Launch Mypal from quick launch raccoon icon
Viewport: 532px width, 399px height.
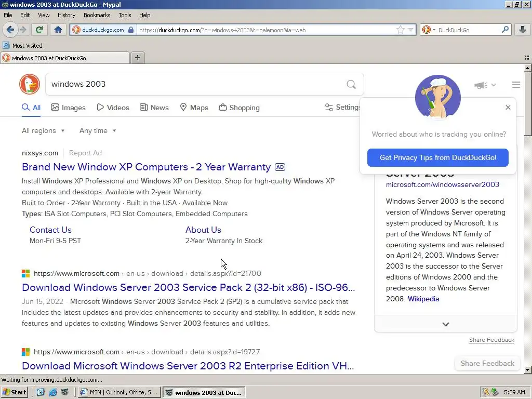pos(65,392)
